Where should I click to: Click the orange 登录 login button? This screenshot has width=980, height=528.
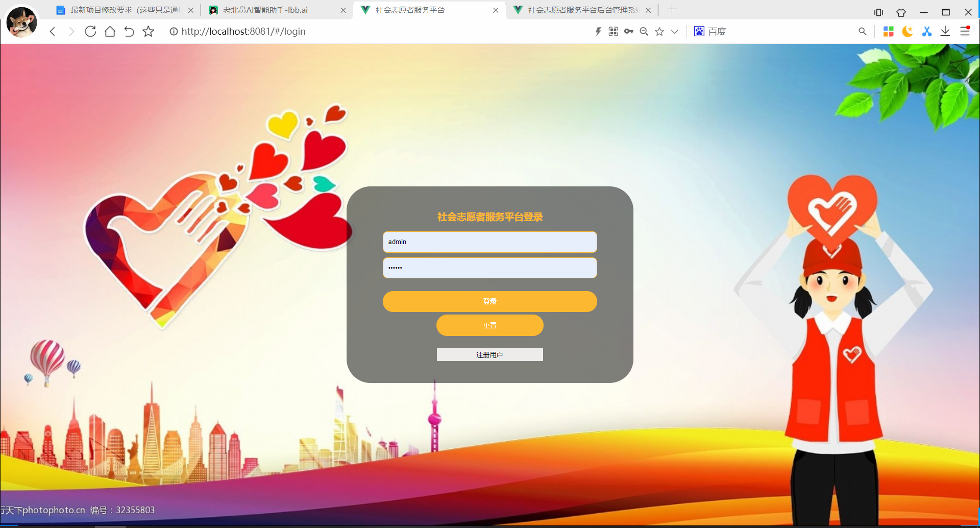pos(489,301)
